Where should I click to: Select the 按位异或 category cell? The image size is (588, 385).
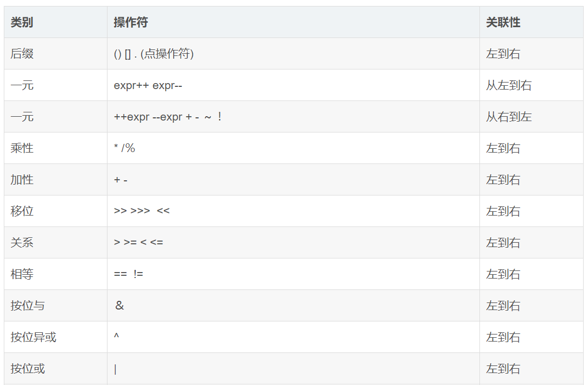(x=55, y=337)
